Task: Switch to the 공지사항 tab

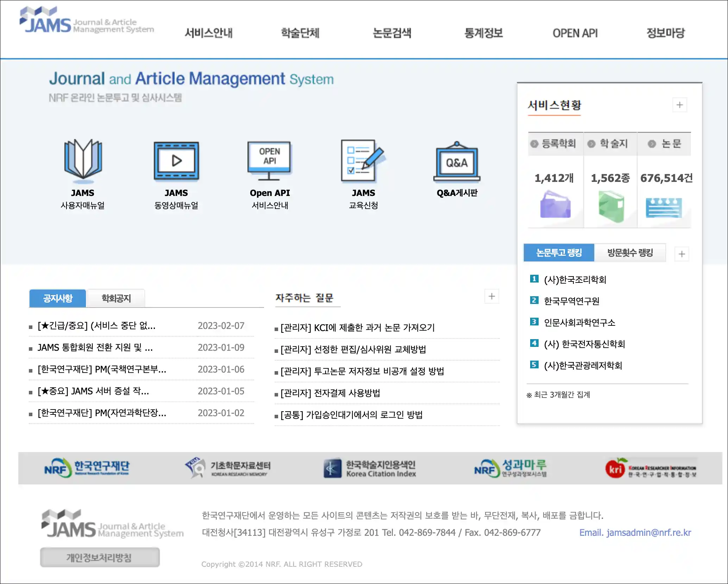Action: pyautogui.click(x=58, y=298)
